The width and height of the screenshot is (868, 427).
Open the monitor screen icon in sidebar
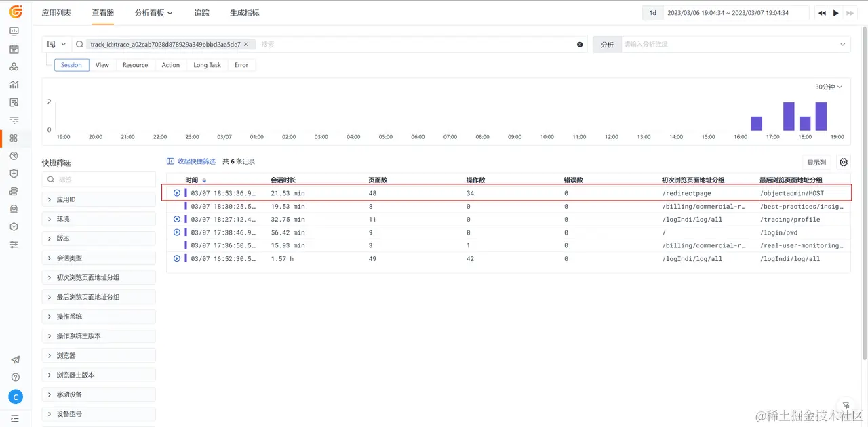(x=14, y=31)
